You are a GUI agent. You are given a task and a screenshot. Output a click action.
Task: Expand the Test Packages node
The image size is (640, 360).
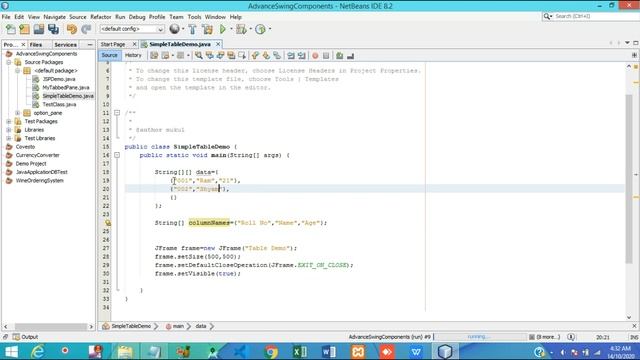tap(9, 121)
